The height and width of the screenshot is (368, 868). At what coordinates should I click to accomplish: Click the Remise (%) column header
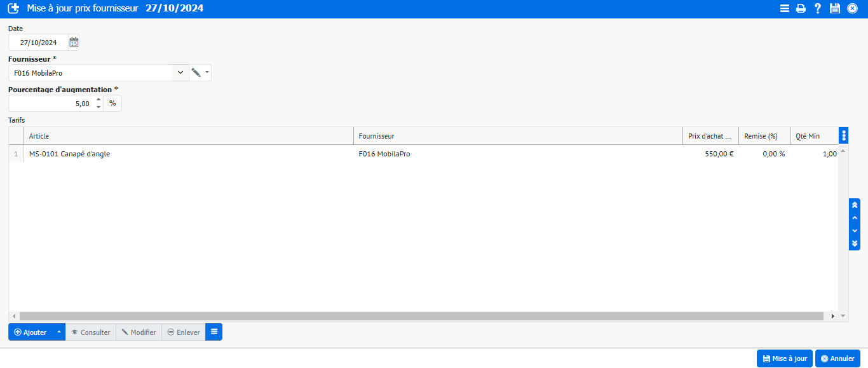(x=764, y=136)
